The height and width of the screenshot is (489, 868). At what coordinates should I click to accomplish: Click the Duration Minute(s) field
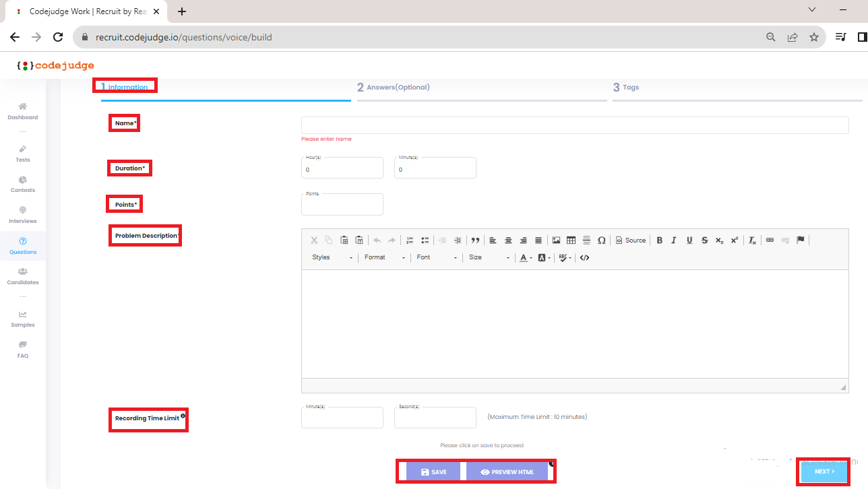coord(435,168)
